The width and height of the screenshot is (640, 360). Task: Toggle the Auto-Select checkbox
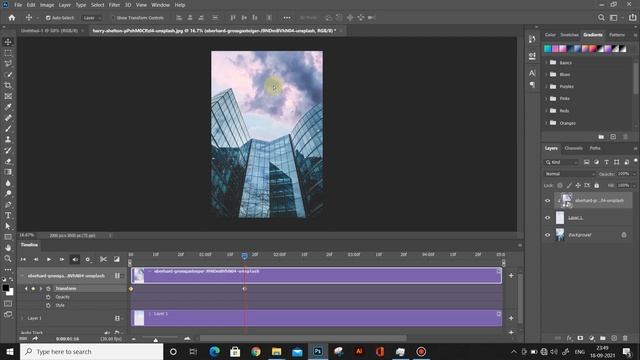click(48, 18)
